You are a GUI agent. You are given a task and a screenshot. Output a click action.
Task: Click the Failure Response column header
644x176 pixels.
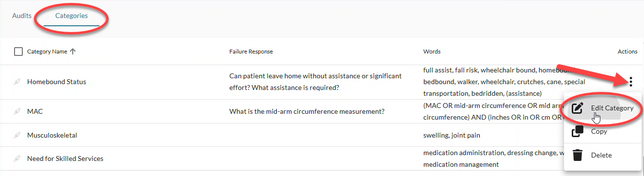[251, 52]
